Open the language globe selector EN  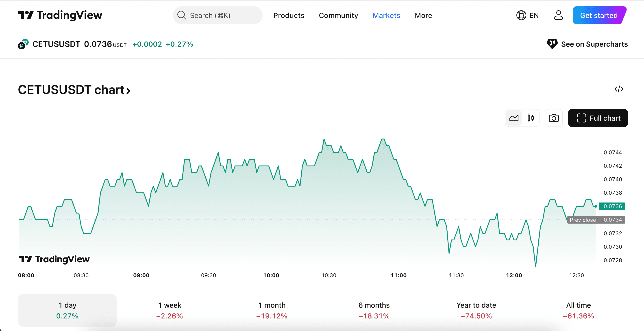(x=527, y=15)
